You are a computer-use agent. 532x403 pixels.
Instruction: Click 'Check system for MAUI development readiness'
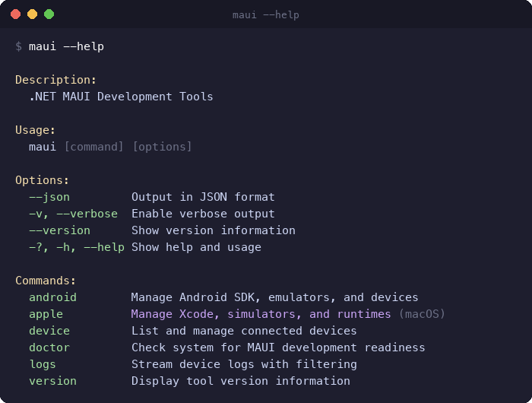(278, 347)
